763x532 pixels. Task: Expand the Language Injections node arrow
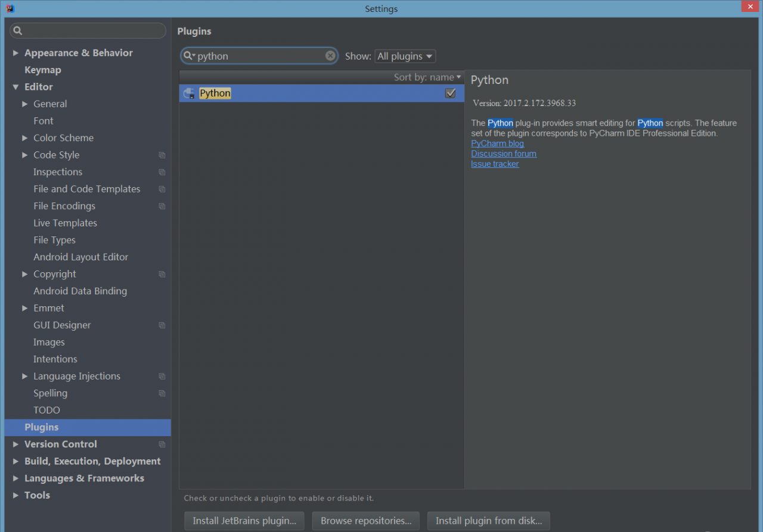tap(25, 377)
